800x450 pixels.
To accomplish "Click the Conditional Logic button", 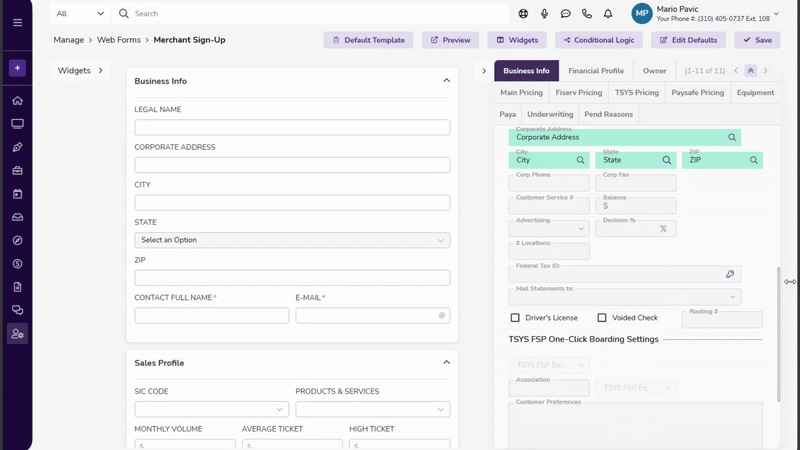I will (599, 40).
